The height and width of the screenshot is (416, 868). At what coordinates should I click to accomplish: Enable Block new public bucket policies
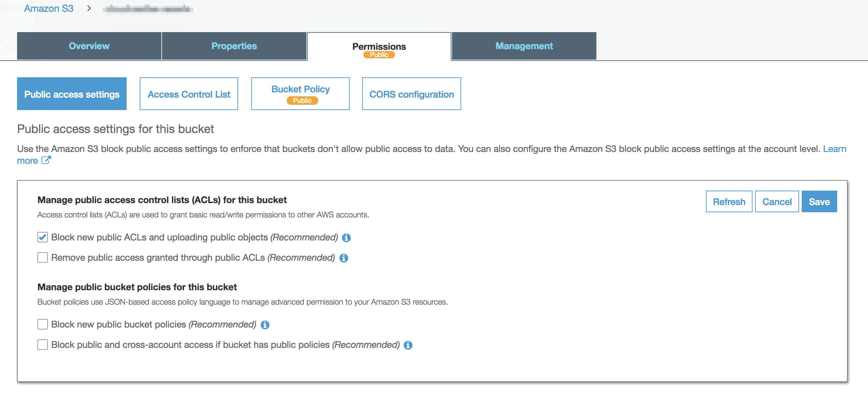[x=42, y=325]
